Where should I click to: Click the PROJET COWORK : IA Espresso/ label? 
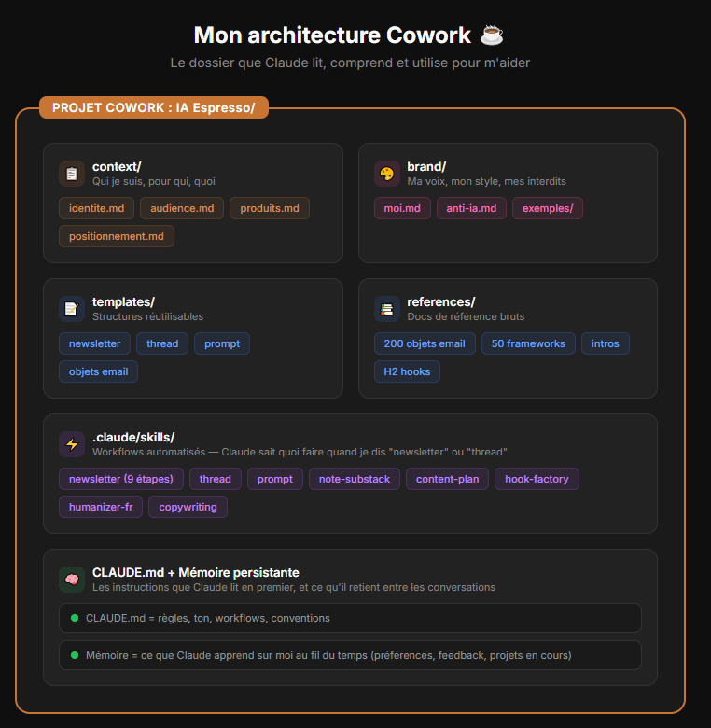[154, 107]
